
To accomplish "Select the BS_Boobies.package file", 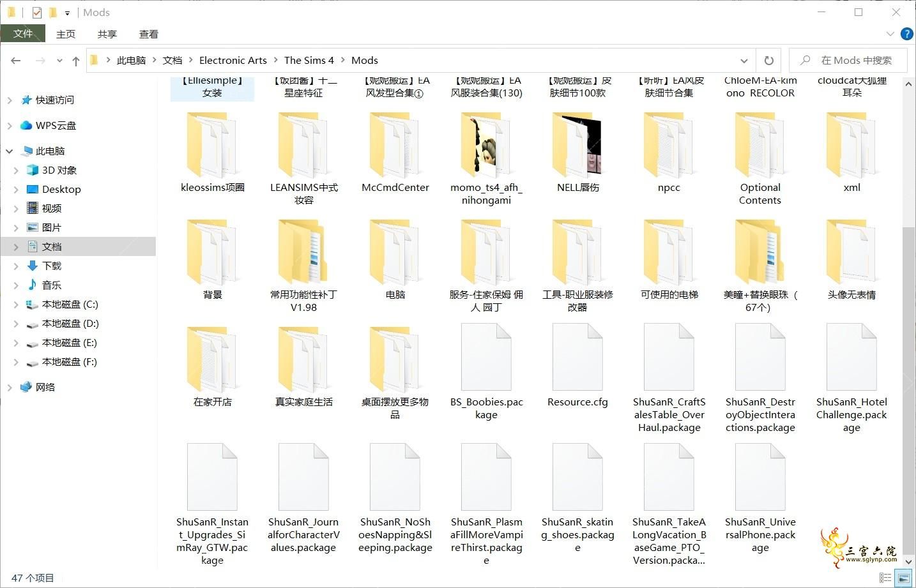I will (x=486, y=373).
